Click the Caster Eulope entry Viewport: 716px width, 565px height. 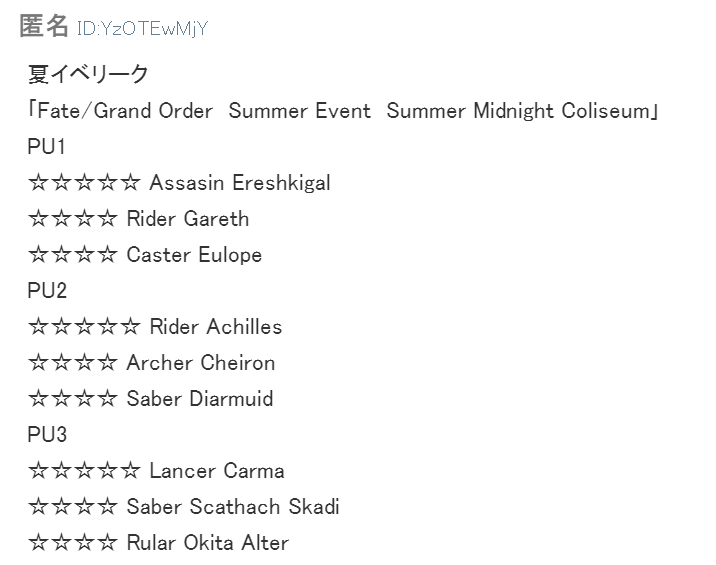tap(145, 255)
